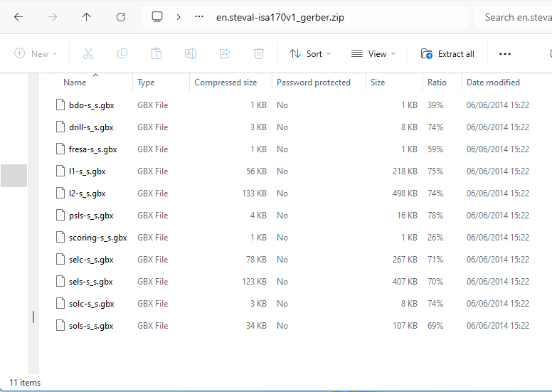
Task: Click the Extract all button
Action: tap(447, 53)
